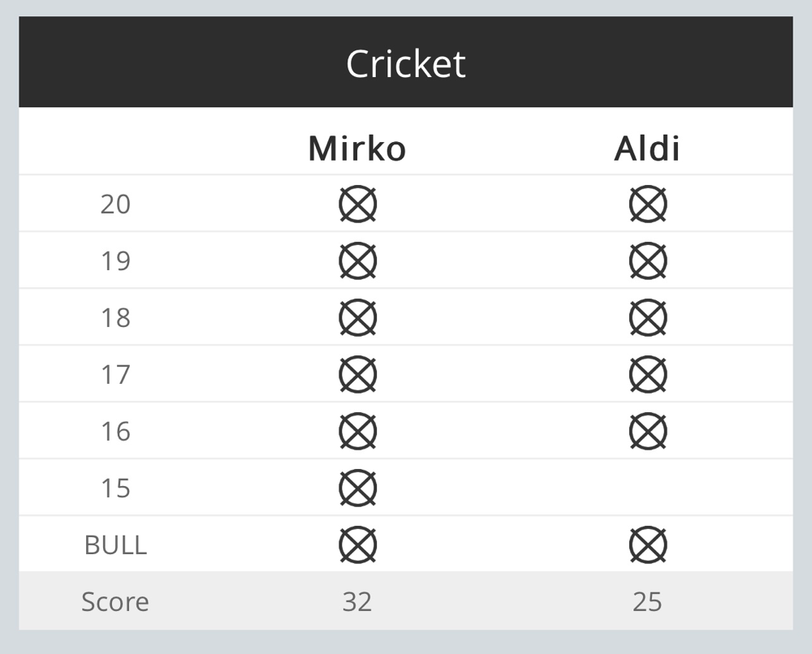The image size is (812, 654).
Task: Click Aldi's score of 25
Action: click(x=647, y=602)
